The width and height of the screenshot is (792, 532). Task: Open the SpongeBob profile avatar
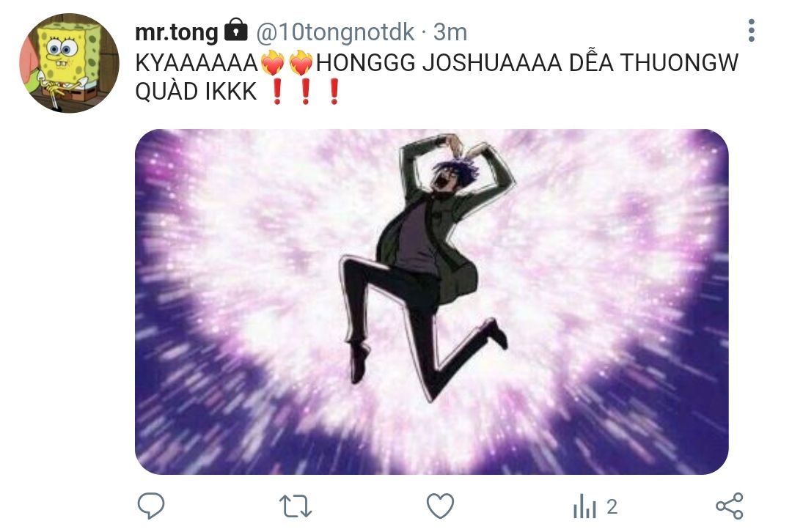point(69,63)
